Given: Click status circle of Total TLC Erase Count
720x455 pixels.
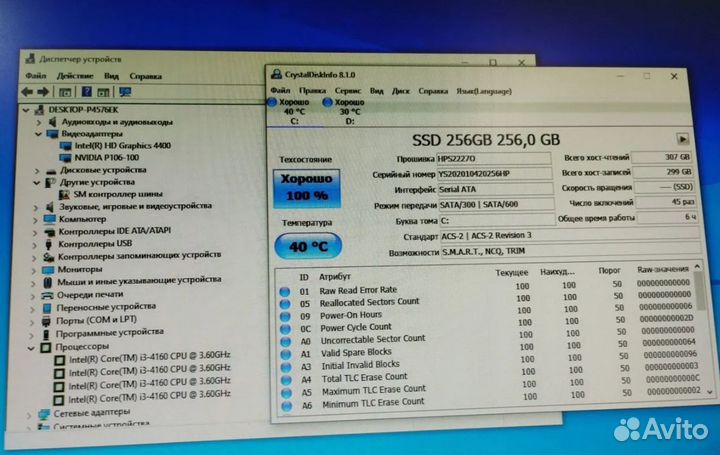Looking at the screenshot, I should point(287,380).
